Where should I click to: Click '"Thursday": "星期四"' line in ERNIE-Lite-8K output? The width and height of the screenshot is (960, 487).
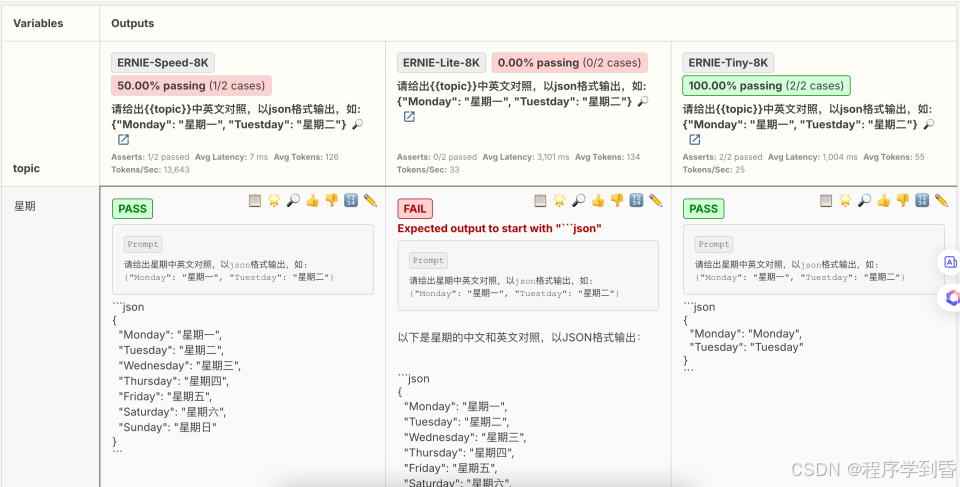click(x=459, y=453)
